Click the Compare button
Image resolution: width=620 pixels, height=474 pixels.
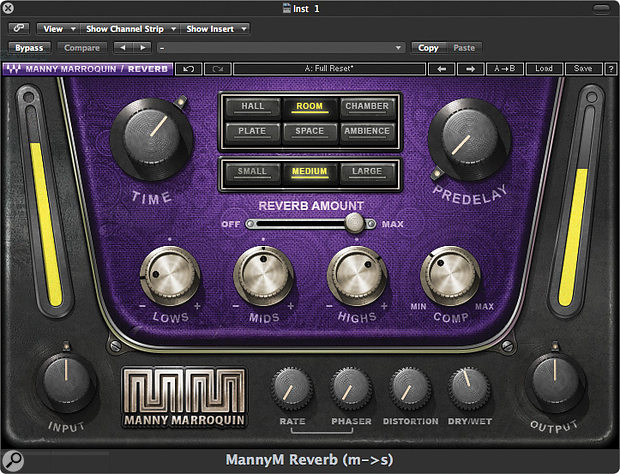[x=82, y=48]
